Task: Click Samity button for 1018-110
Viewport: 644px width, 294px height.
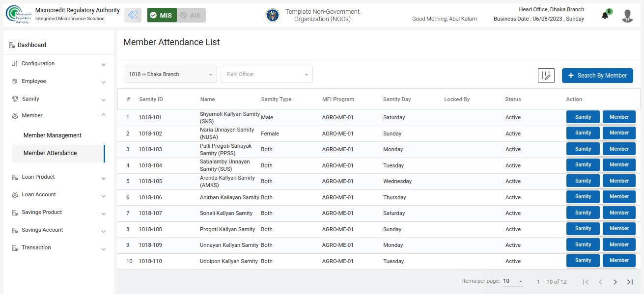Action: pyautogui.click(x=583, y=261)
